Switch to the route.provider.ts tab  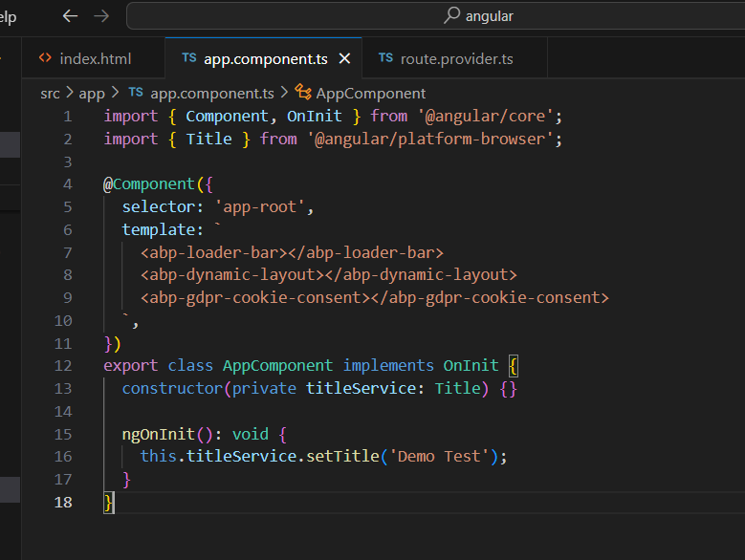[x=456, y=59]
